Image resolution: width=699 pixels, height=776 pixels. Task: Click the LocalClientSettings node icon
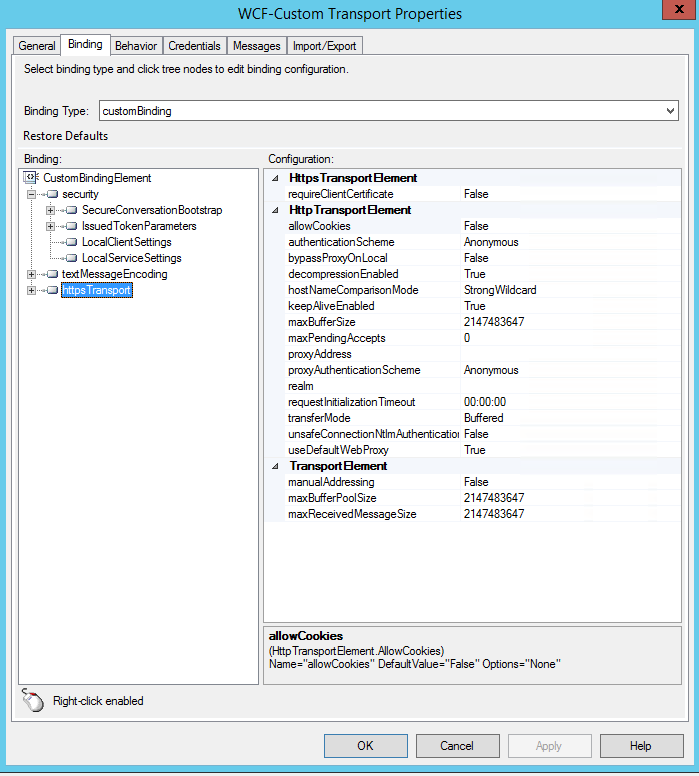[72, 242]
